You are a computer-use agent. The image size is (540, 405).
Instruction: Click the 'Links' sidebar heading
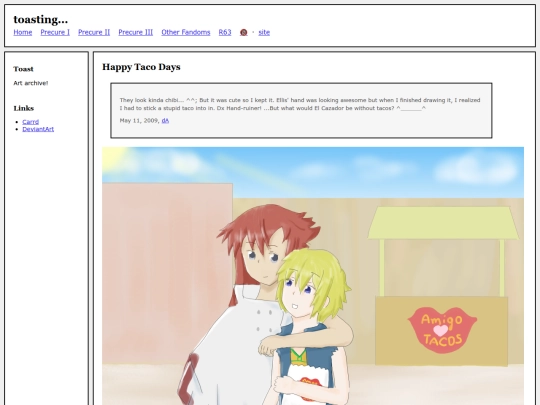point(24,108)
